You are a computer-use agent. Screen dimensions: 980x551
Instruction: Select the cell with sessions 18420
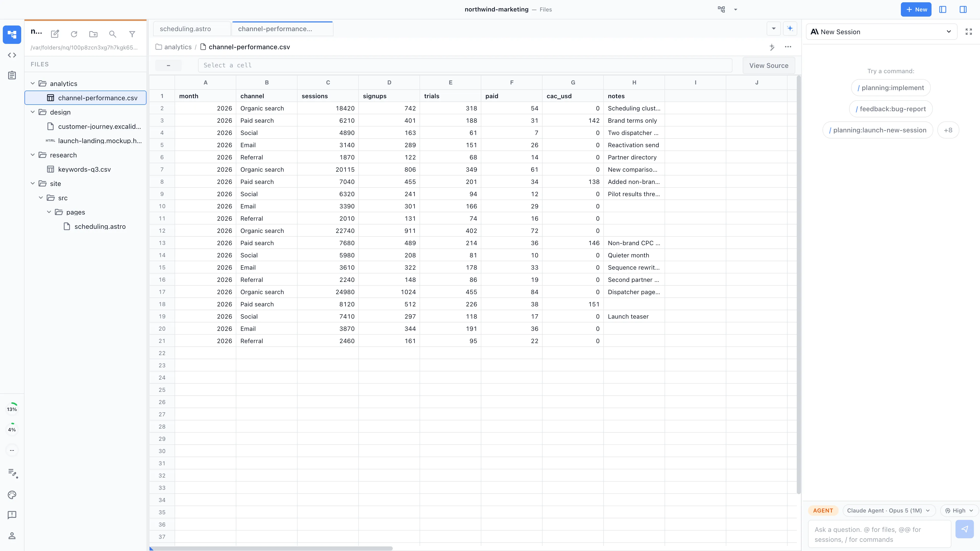(x=327, y=108)
